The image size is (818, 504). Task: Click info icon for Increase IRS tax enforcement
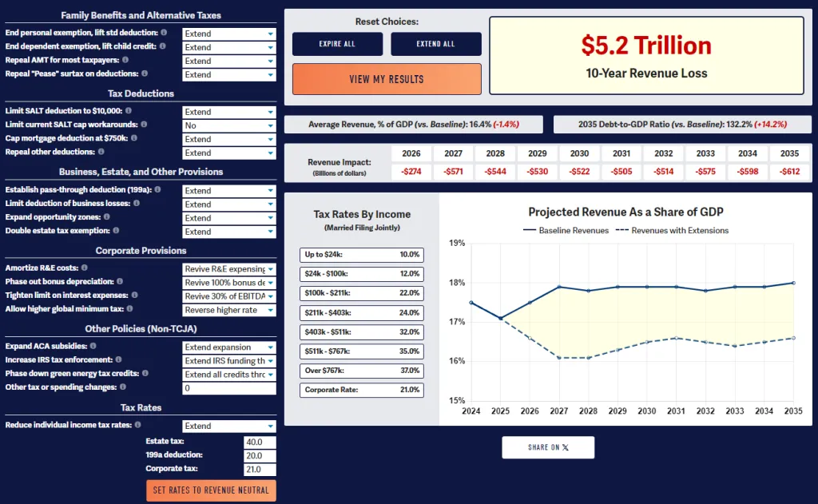pyautogui.click(x=118, y=359)
